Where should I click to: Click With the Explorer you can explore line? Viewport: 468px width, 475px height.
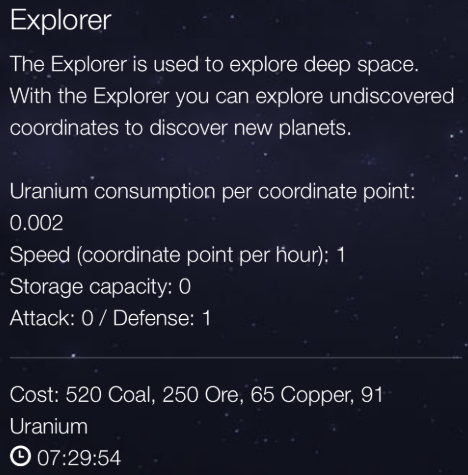(x=167, y=96)
